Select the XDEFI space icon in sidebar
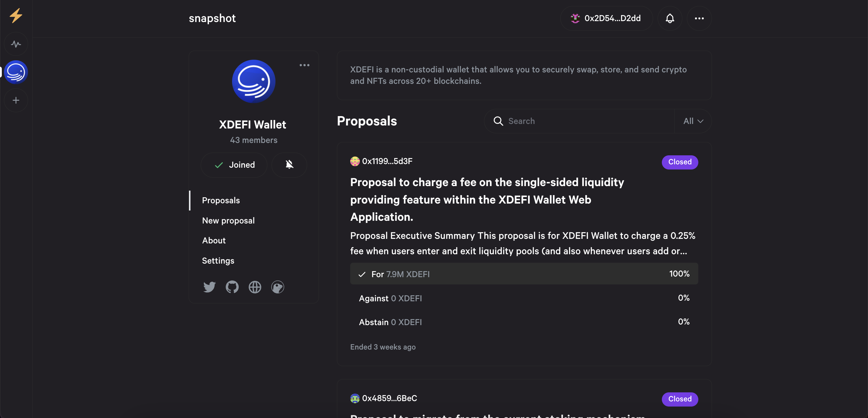 click(x=16, y=72)
